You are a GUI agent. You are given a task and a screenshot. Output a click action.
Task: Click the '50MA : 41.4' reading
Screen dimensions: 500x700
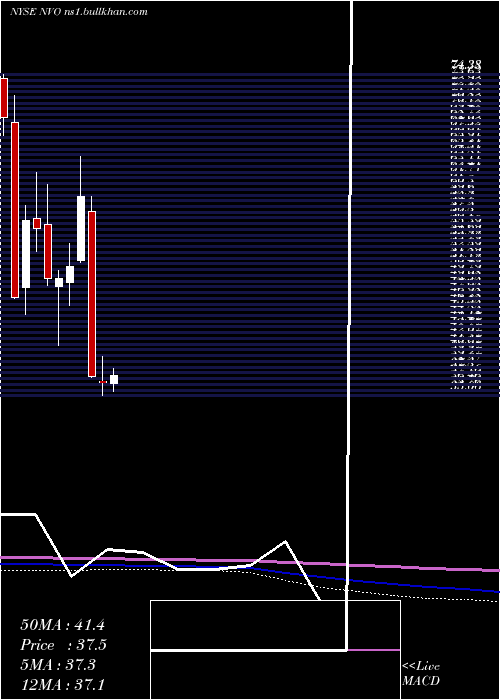coord(62,625)
